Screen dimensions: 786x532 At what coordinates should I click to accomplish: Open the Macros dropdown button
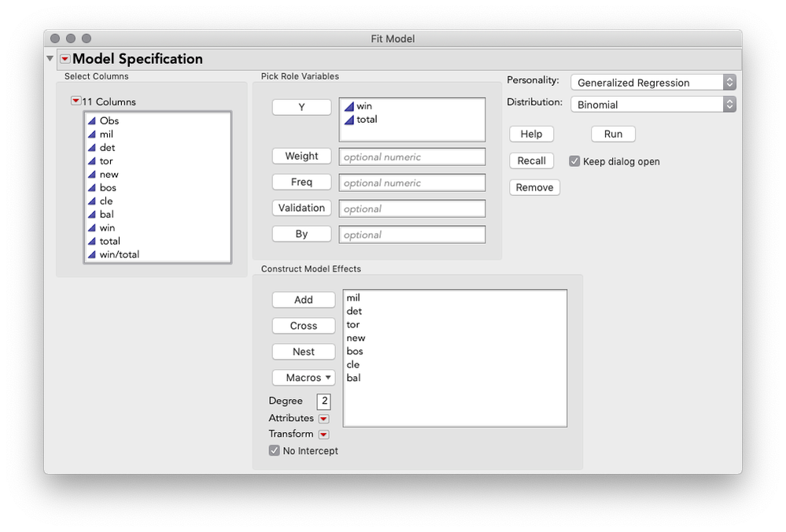click(x=304, y=378)
